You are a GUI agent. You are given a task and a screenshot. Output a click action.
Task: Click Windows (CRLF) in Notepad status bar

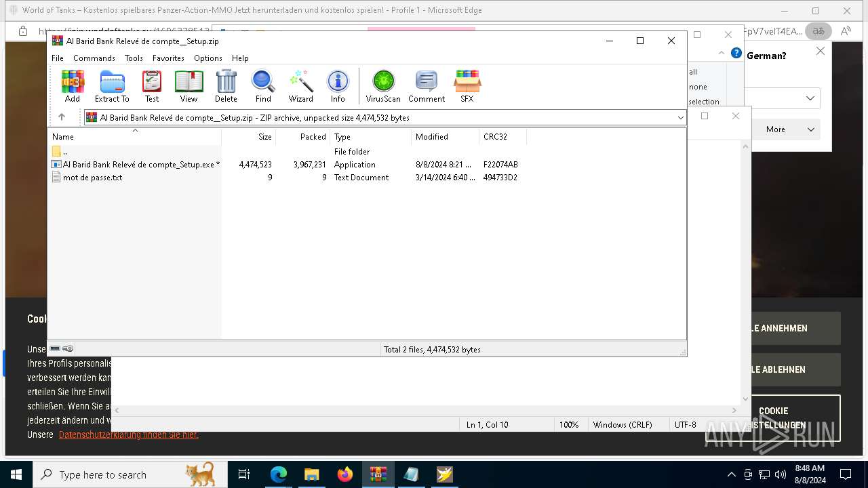pyautogui.click(x=623, y=425)
